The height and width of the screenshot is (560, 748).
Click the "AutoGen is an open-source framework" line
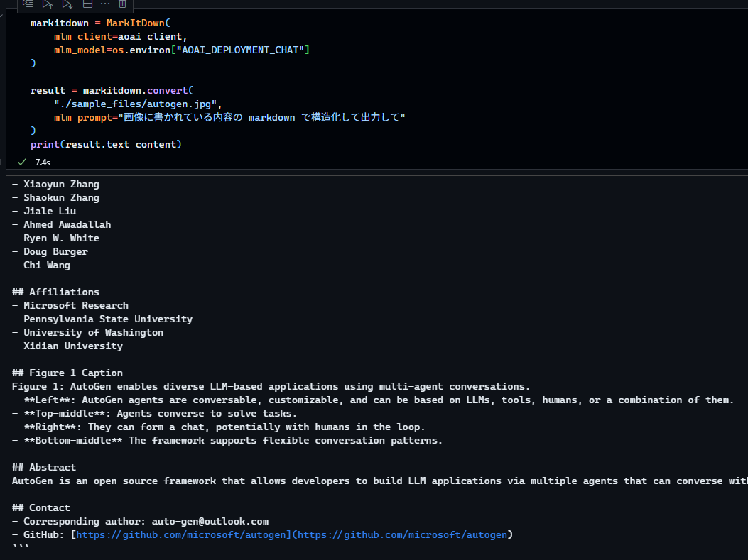click(x=380, y=481)
